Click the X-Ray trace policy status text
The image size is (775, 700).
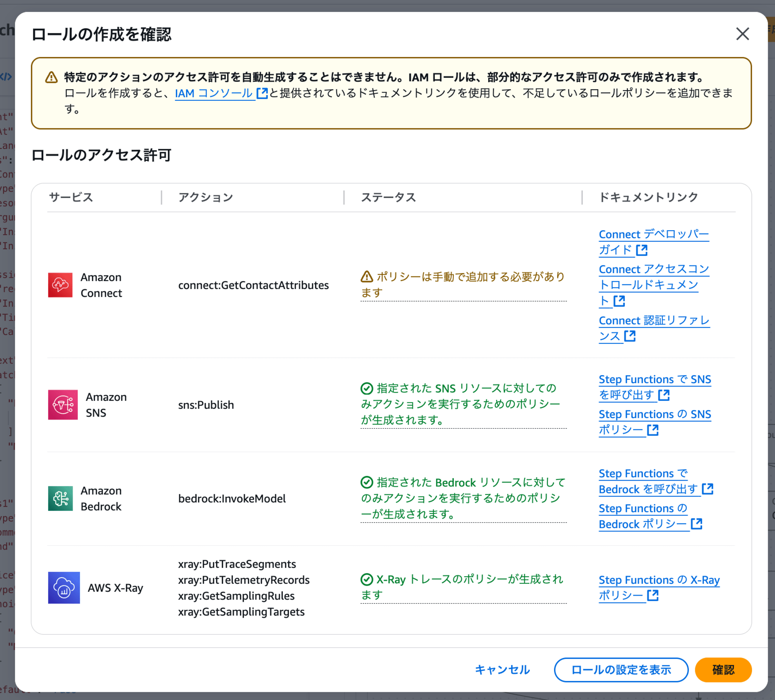click(x=463, y=588)
